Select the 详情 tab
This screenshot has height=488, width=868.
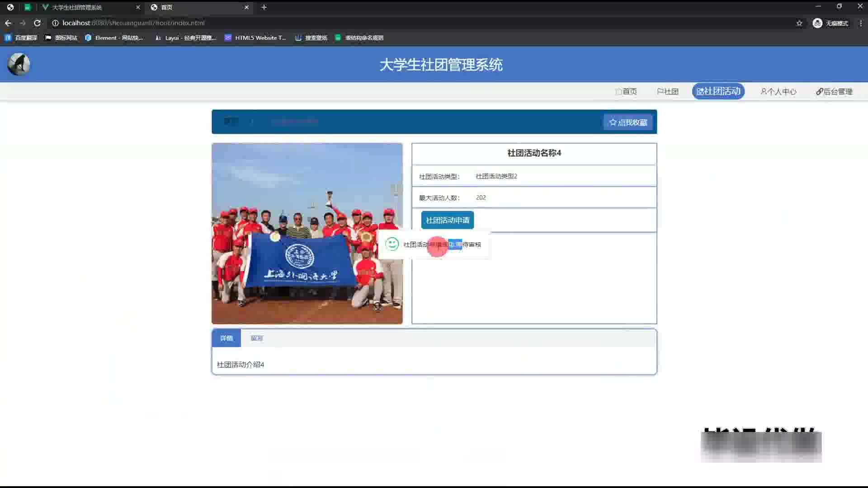point(226,338)
